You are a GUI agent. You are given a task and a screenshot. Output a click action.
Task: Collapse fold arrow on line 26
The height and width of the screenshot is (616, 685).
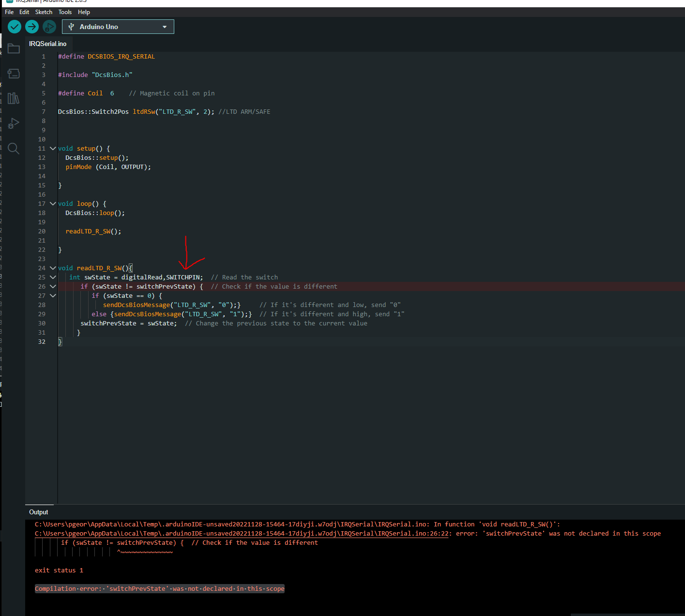pyautogui.click(x=53, y=287)
